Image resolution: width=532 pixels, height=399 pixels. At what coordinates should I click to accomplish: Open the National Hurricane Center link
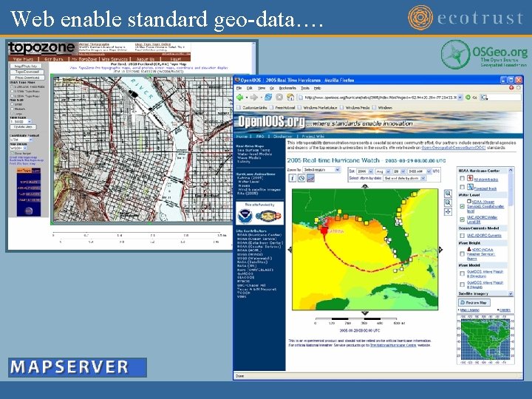point(393,345)
